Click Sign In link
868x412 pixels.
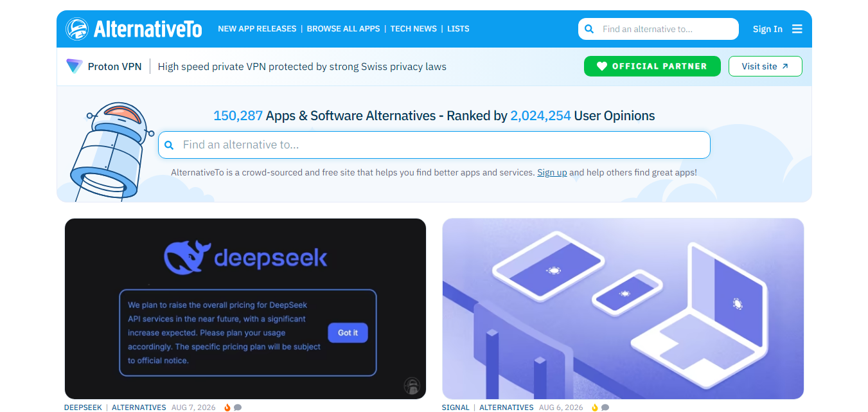point(768,29)
